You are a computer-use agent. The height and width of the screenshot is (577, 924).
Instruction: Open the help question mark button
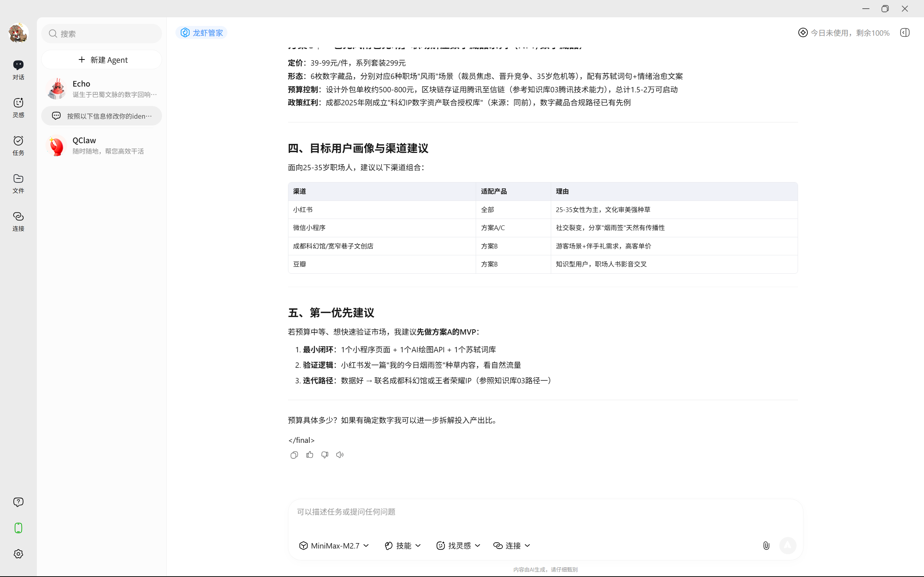18,502
